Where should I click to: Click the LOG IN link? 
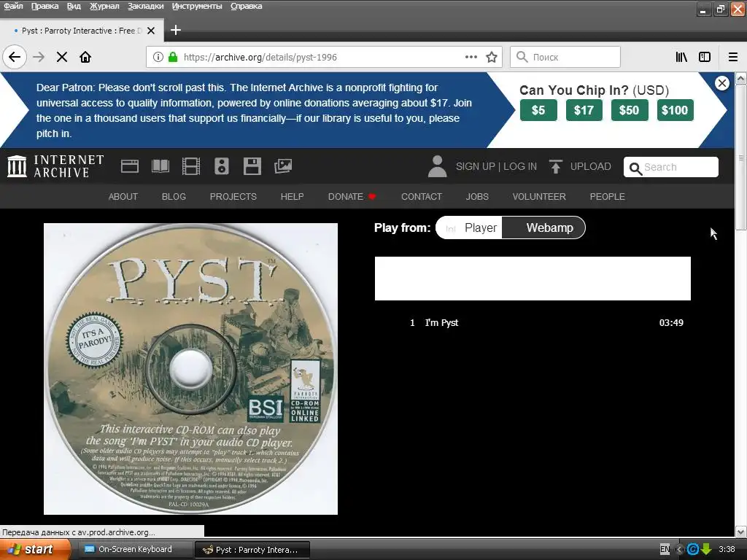coord(519,167)
